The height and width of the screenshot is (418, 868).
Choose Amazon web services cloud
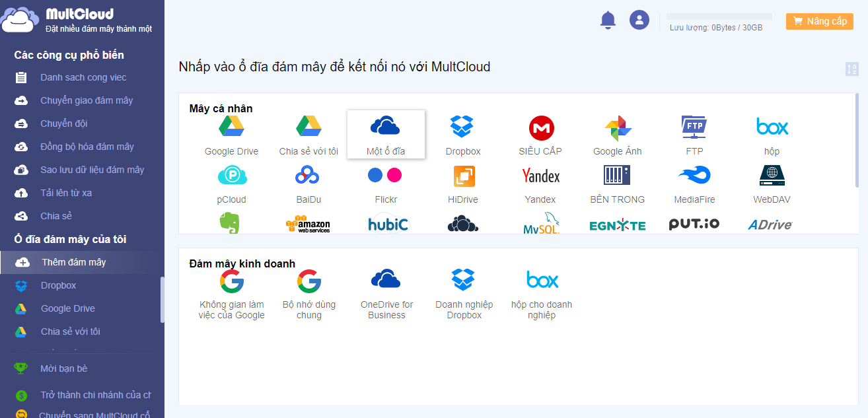tap(308, 224)
